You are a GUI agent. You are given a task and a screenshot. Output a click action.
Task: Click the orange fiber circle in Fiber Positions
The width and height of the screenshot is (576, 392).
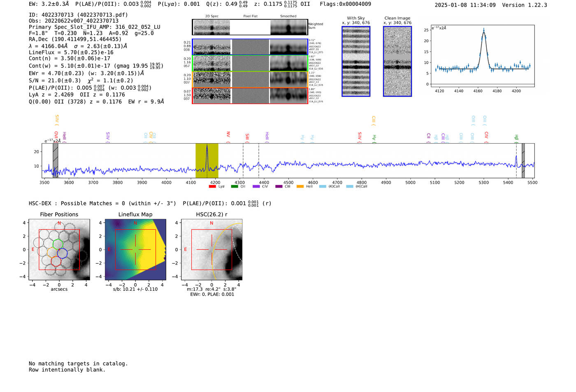tap(52, 252)
